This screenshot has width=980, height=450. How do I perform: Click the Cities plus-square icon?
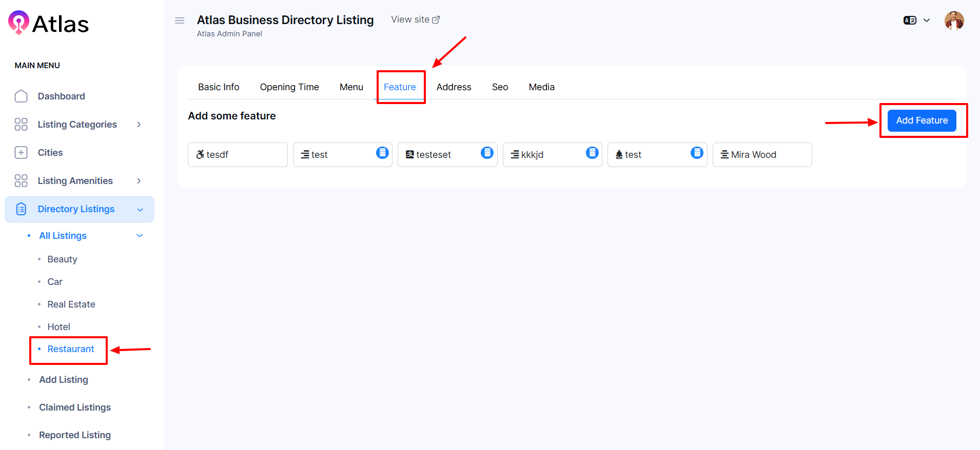21,153
